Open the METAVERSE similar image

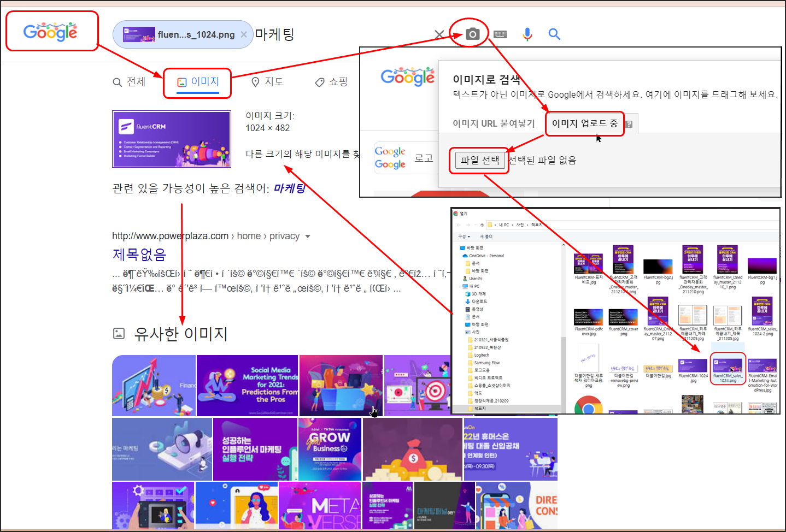point(320,506)
